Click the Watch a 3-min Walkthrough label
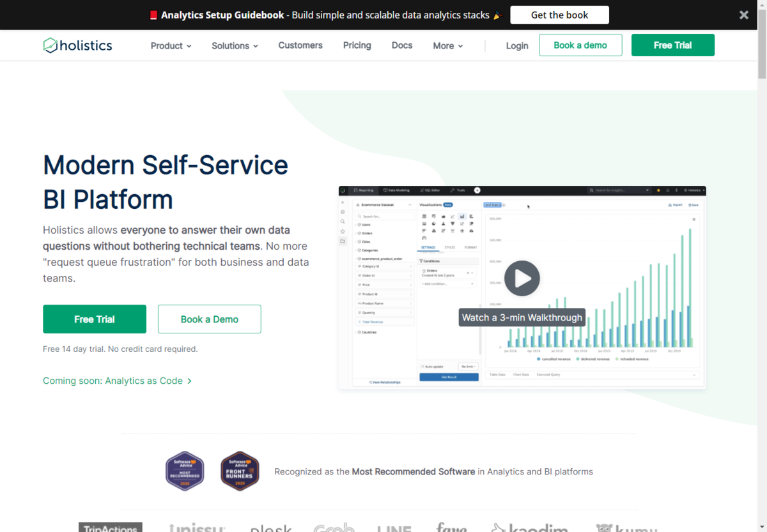The width and height of the screenshot is (767, 532). pos(522,317)
